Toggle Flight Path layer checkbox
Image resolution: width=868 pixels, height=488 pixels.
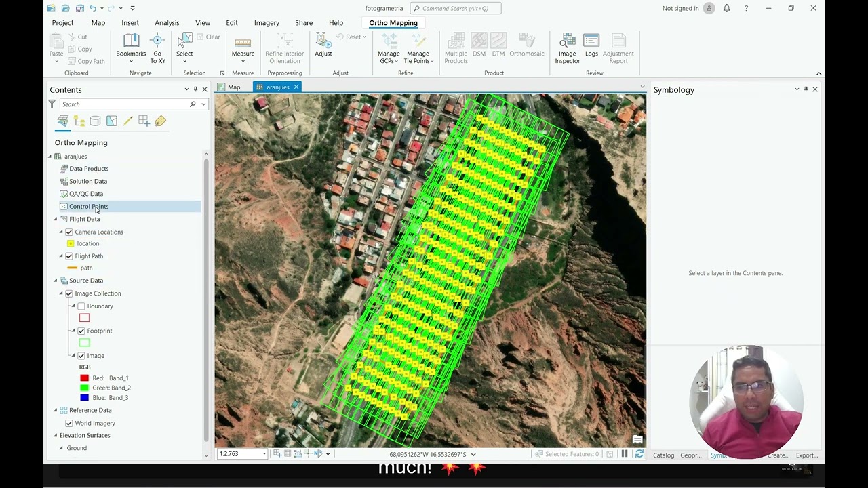coord(69,256)
